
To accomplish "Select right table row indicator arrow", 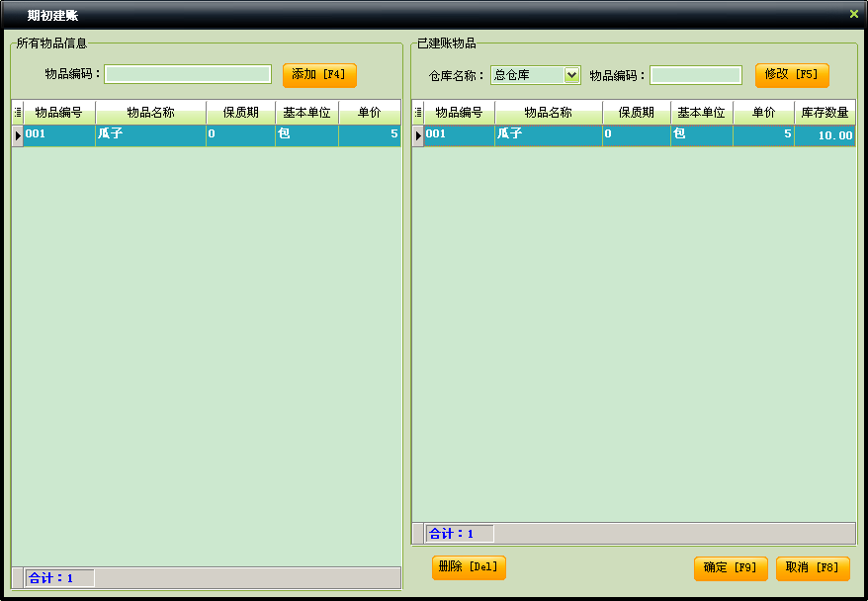I will 418,135.
